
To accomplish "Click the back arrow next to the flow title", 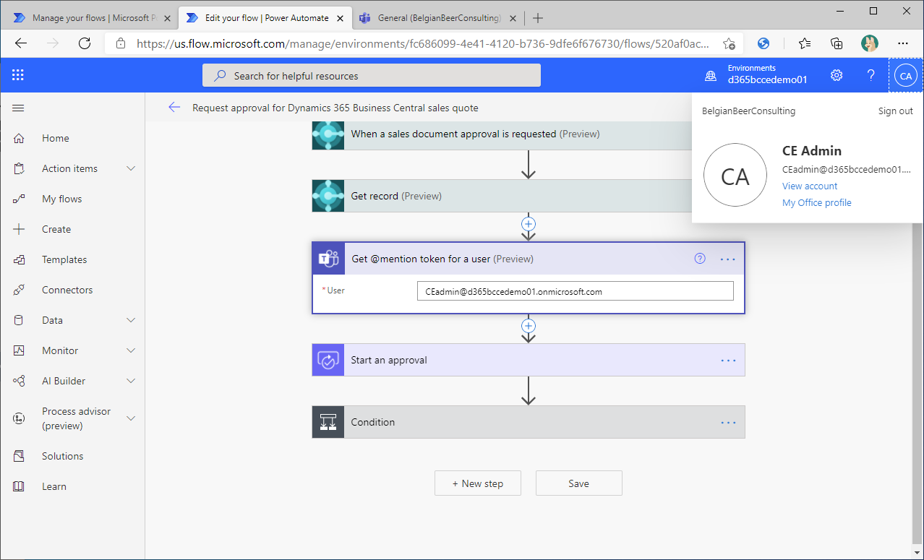I will point(174,107).
